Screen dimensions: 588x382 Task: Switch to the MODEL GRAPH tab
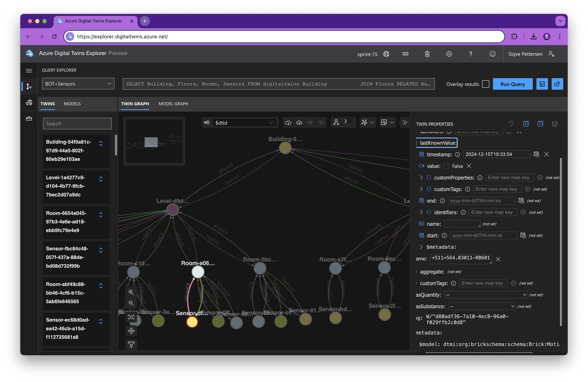pos(173,104)
